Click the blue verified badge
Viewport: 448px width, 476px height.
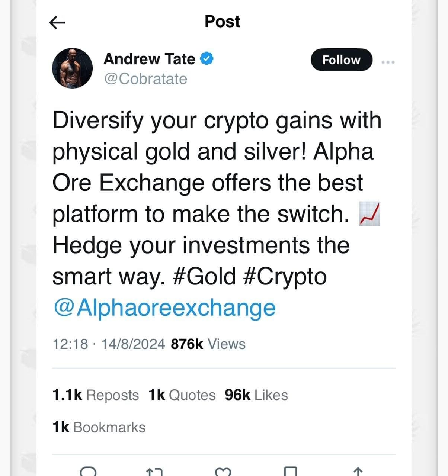[x=207, y=59]
